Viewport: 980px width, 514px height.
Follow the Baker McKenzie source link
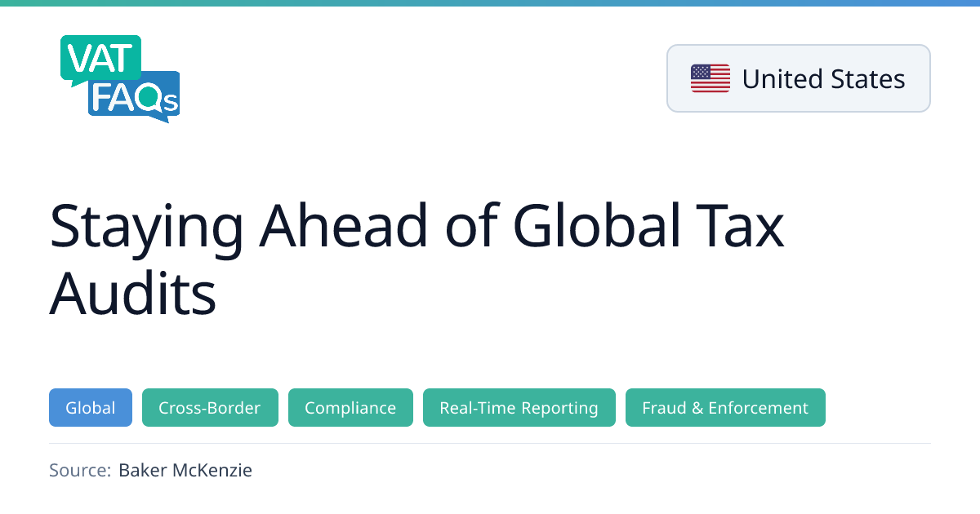pyautogui.click(x=185, y=470)
